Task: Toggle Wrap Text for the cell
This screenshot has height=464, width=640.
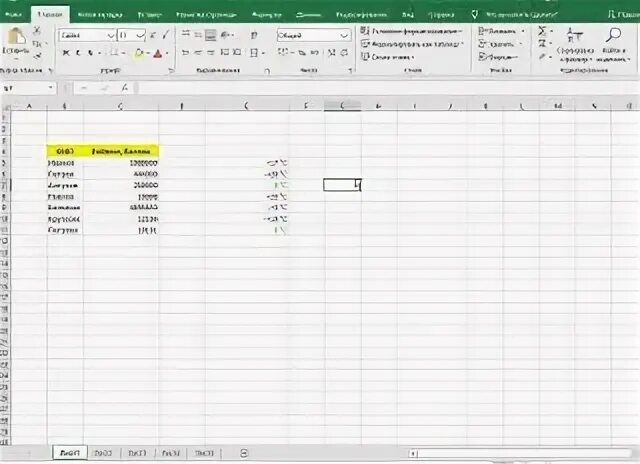Action: point(254,35)
